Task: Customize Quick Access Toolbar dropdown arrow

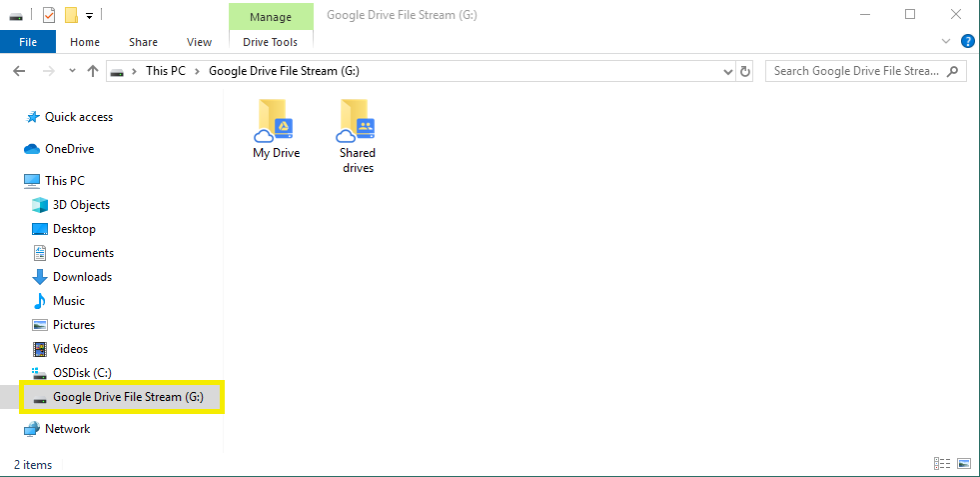Action: coord(89,15)
